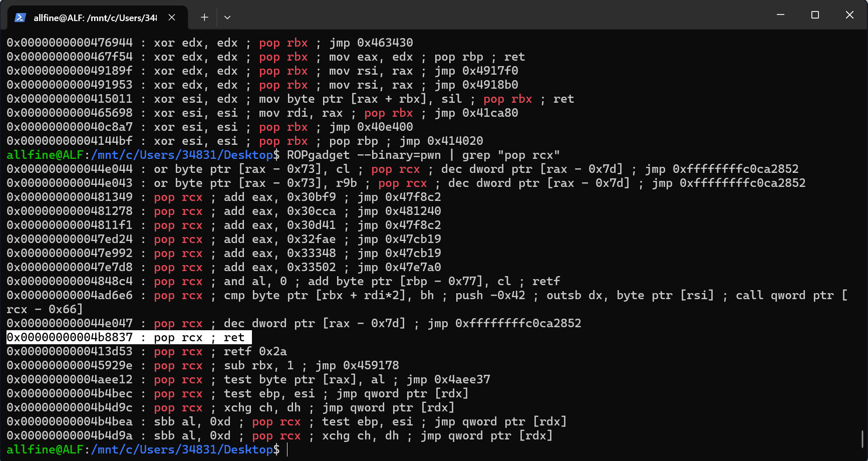Click the address 0x000000000044e044
The width and height of the screenshot is (868, 461).
tap(70, 169)
